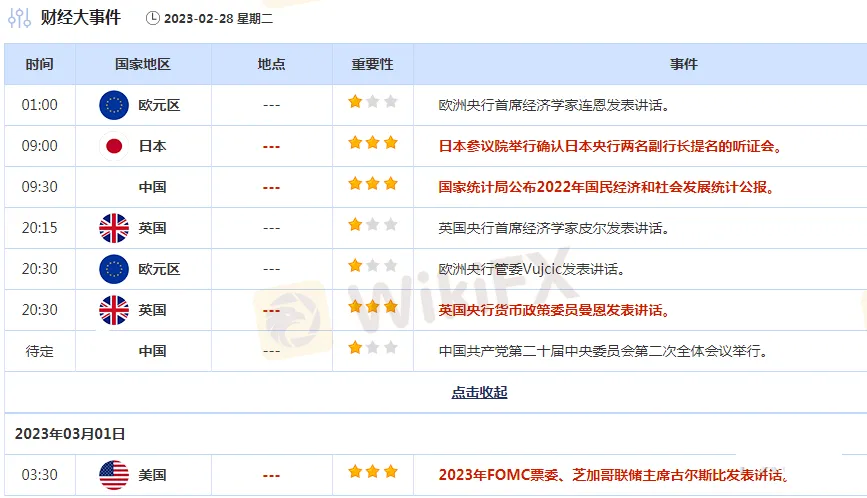Click 中国 label in the 待定 row

click(153, 351)
